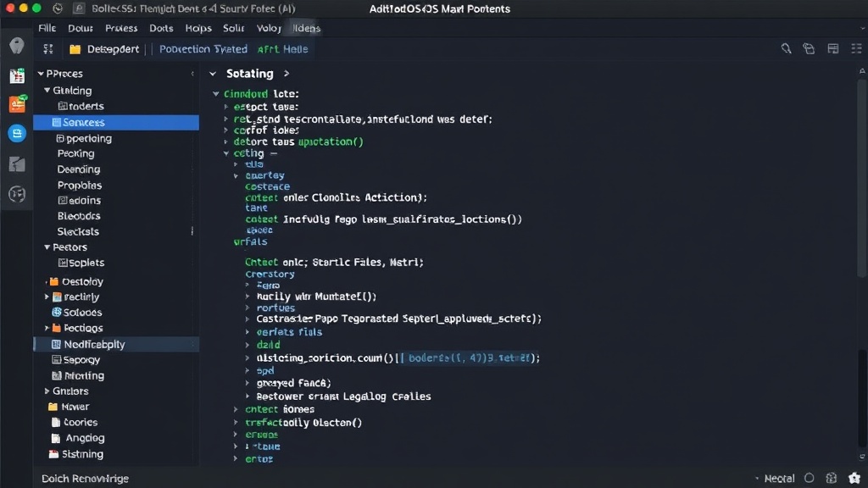Expand the Gnclors tree node
The image size is (868, 488).
pos(47,391)
